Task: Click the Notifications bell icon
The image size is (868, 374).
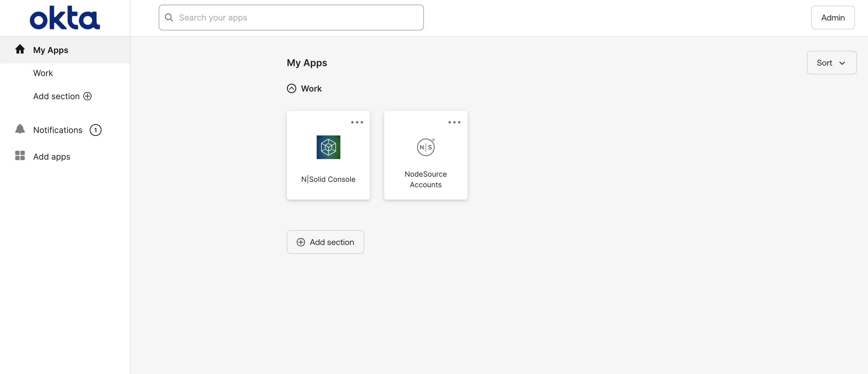Action: pos(20,129)
